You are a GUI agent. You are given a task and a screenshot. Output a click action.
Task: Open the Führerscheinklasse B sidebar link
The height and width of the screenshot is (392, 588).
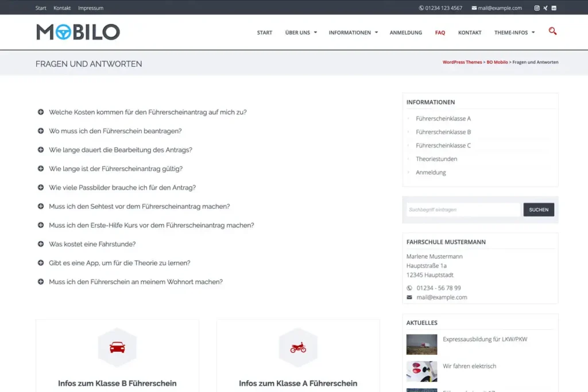(442, 132)
